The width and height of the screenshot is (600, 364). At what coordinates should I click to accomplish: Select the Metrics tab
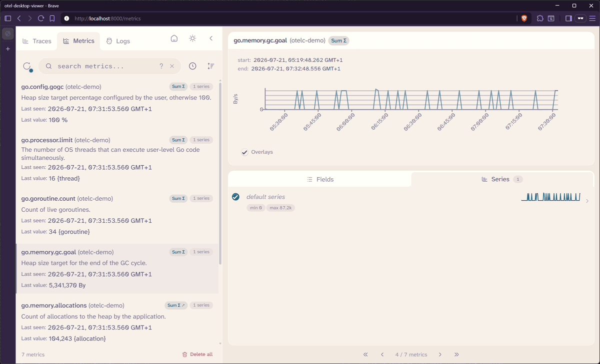pyautogui.click(x=78, y=41)
